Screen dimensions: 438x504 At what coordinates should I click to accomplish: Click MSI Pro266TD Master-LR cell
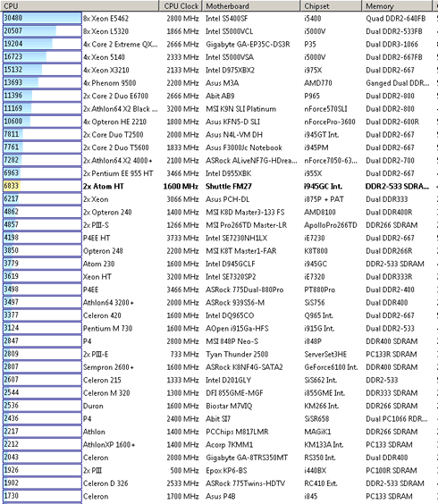tap(247, 225)
